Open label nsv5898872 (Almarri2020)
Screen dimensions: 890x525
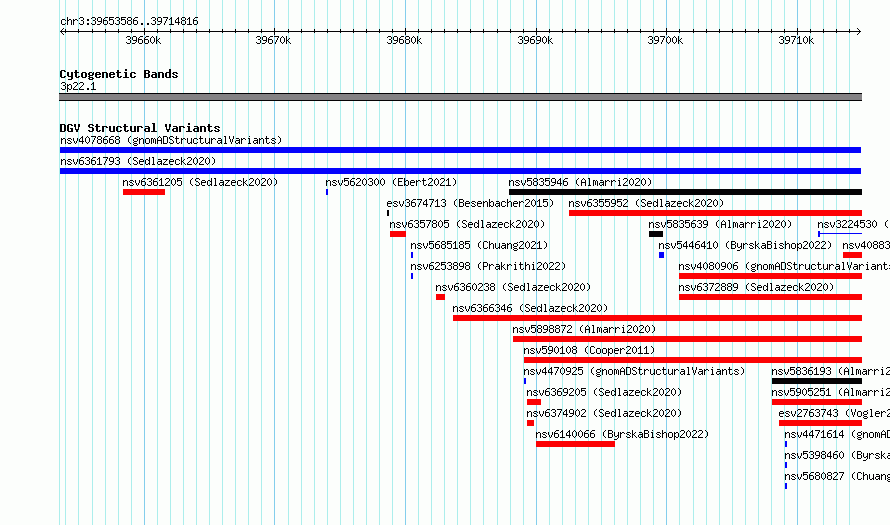pyautogui.click(x=584, y=329)
